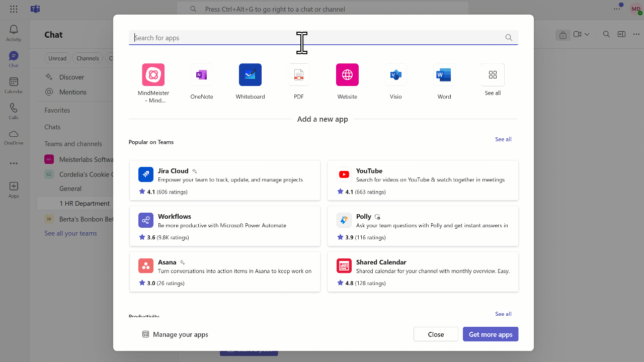See all Popular on Teams apps
644x362 pixels.
(503, 139)
